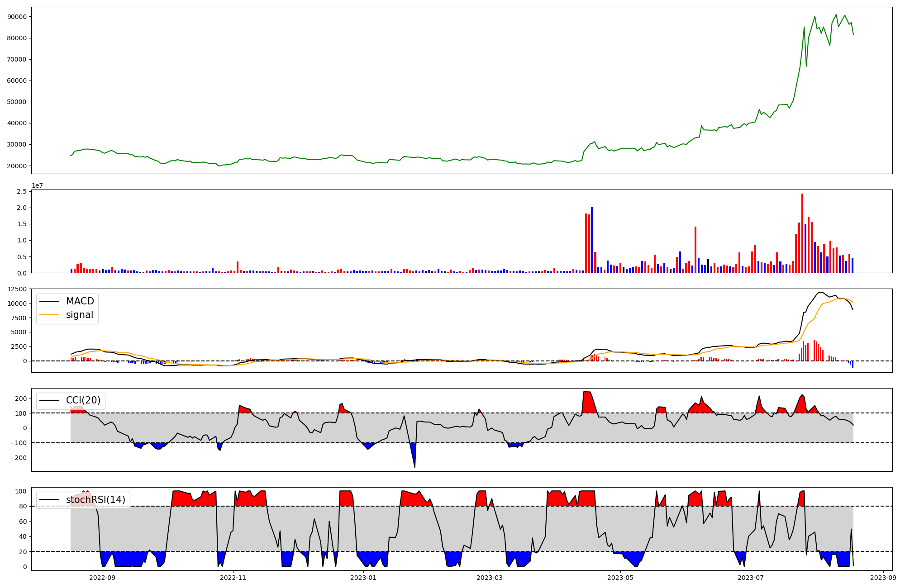Image resolution: width=905 pixels, height=588 pixels.
Task: Click the tall blue volume bar near 2023-04
Action: point(592,240)
